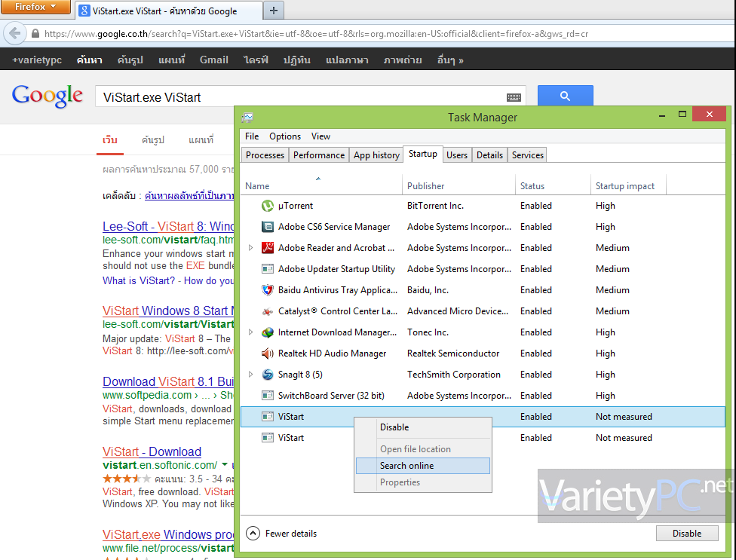Open the 'What is ViStart?' sublink
This screenshot has height=560, width=736.
[x=139, y=280]
